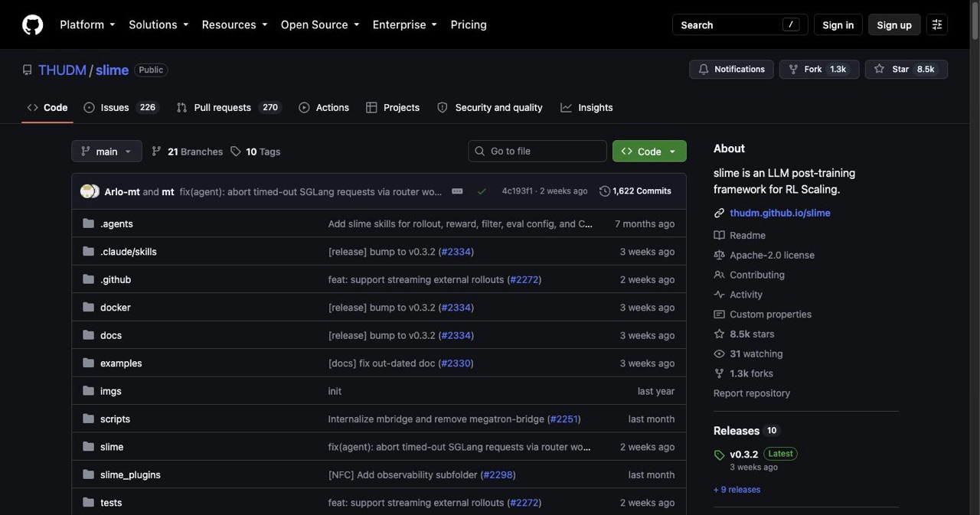Click the link icon beside thudm.github.io/slime
980x515 pixels.
[719, 213]
